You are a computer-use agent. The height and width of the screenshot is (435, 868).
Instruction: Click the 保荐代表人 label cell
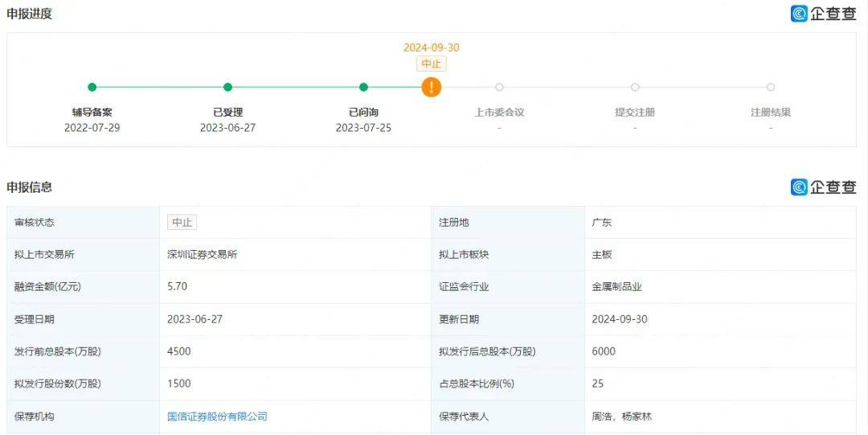pyautogui.click(x=508, y=417)
